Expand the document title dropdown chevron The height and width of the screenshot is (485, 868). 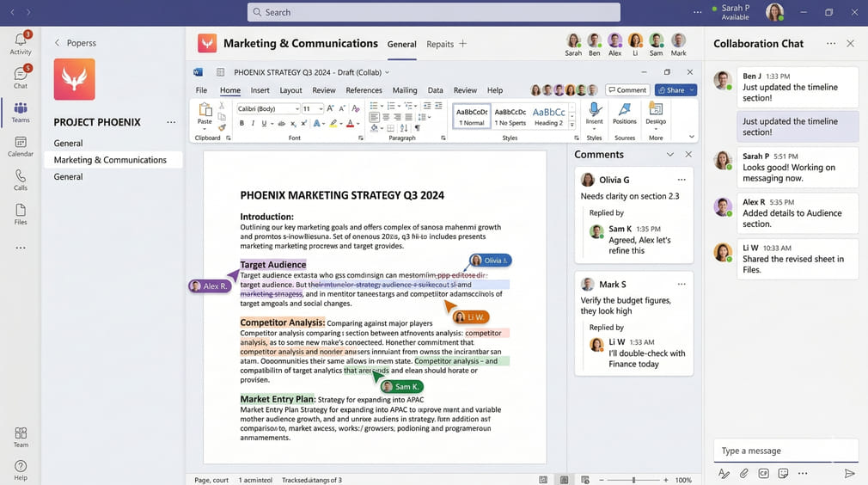tap(387, 72)
